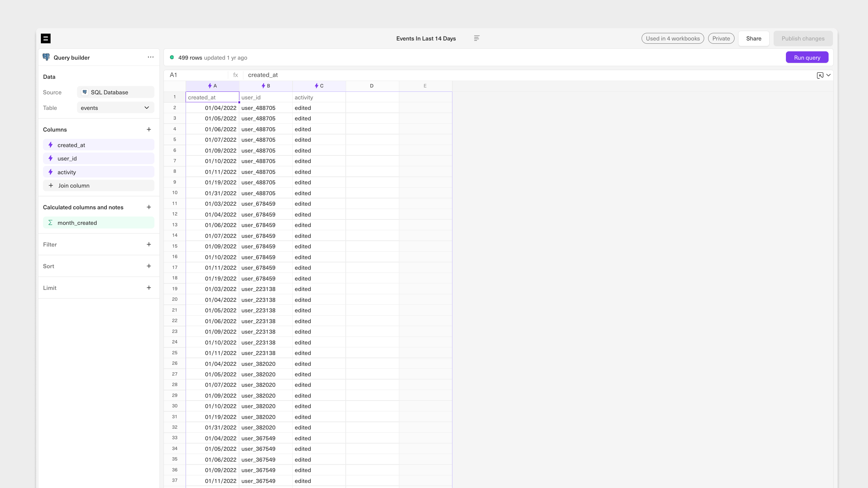Click the expand formula bar icon
This screenshot has height=488, width=868.
click(x=820, y=75)
